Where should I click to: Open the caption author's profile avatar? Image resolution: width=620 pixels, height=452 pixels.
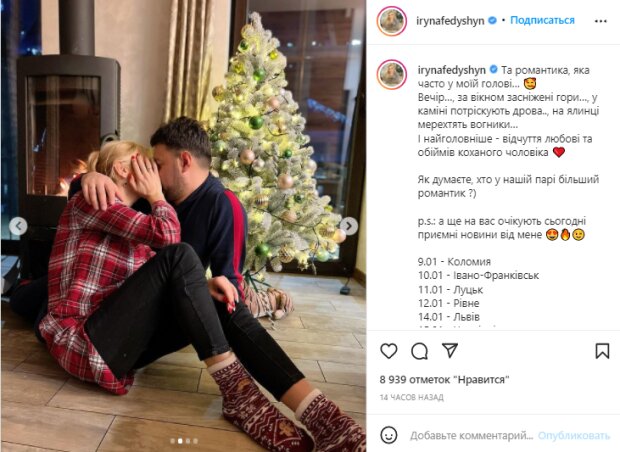(392, 75)
